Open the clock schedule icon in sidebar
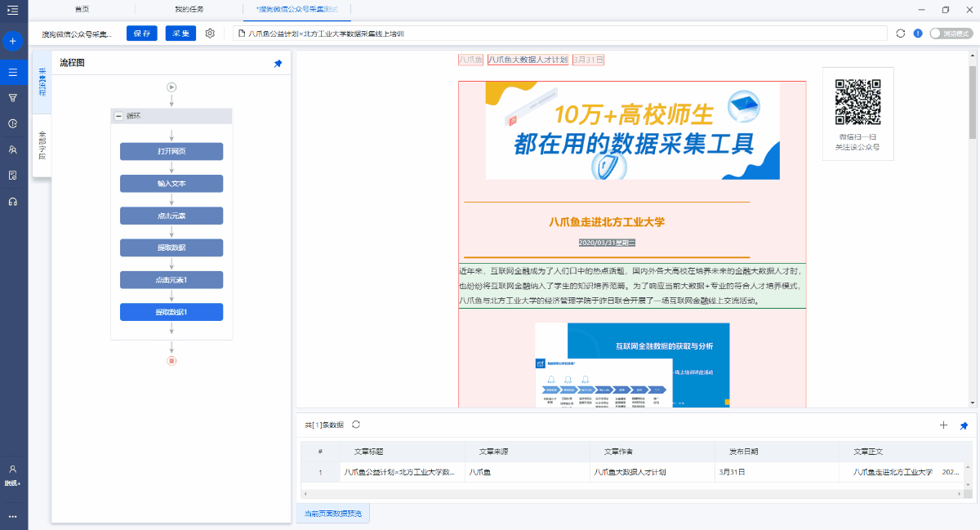Image resolution: width=980 pixels, height=530 pixels. click(12, 123)
